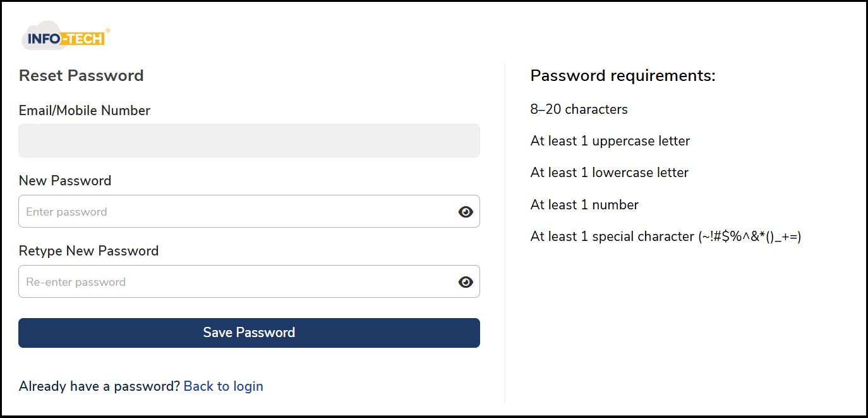
Task: Click the Retype New Password label
Action: (88, 250)
